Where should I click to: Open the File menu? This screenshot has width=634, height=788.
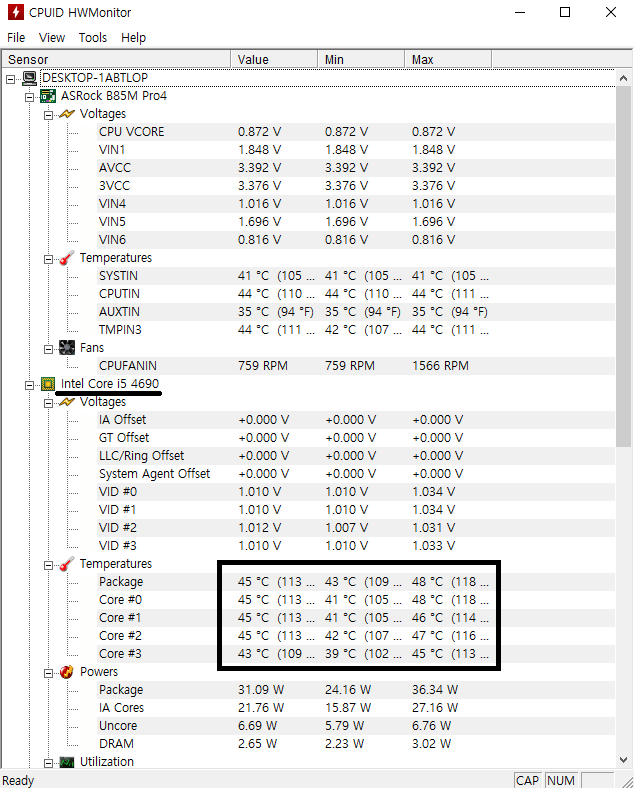pyautogui.click(x=16, y=38)
